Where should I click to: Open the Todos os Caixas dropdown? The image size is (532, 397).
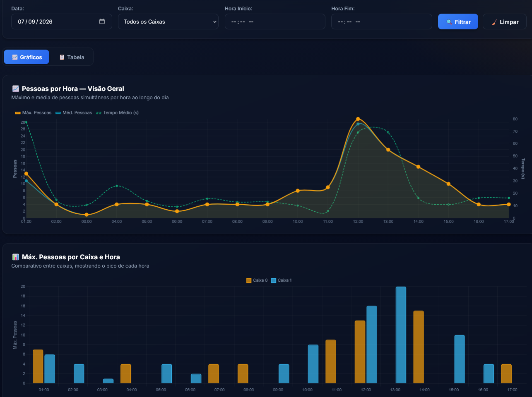(x=168, y=22)
